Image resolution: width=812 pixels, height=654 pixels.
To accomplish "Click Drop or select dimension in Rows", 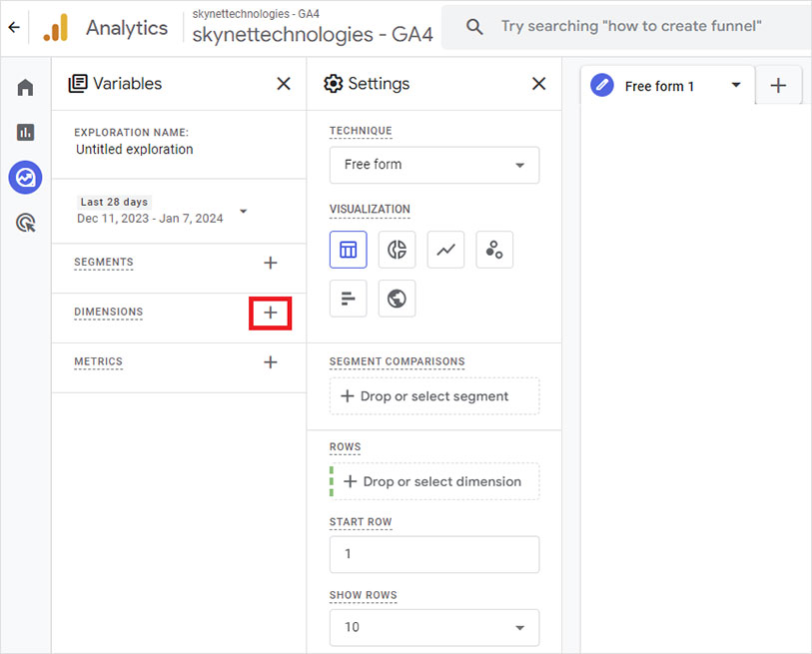I will pyautogui.click(x=433, y=481).
